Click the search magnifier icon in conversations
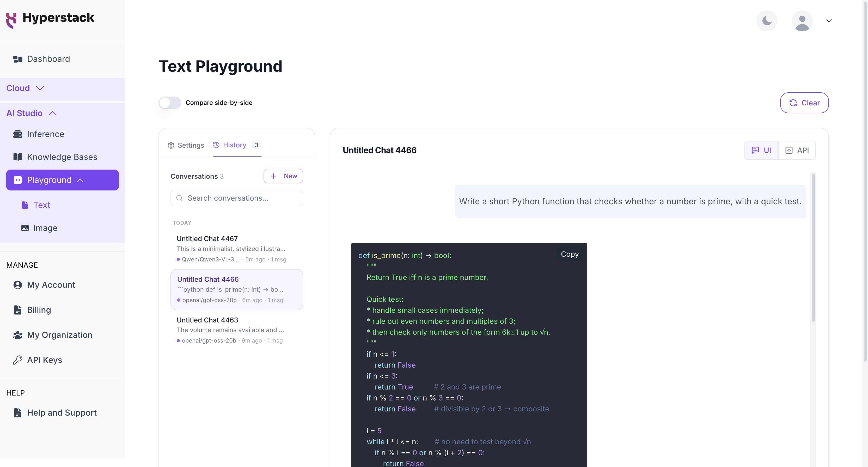Screen dimensions: 868x467 tap(180, 198)
